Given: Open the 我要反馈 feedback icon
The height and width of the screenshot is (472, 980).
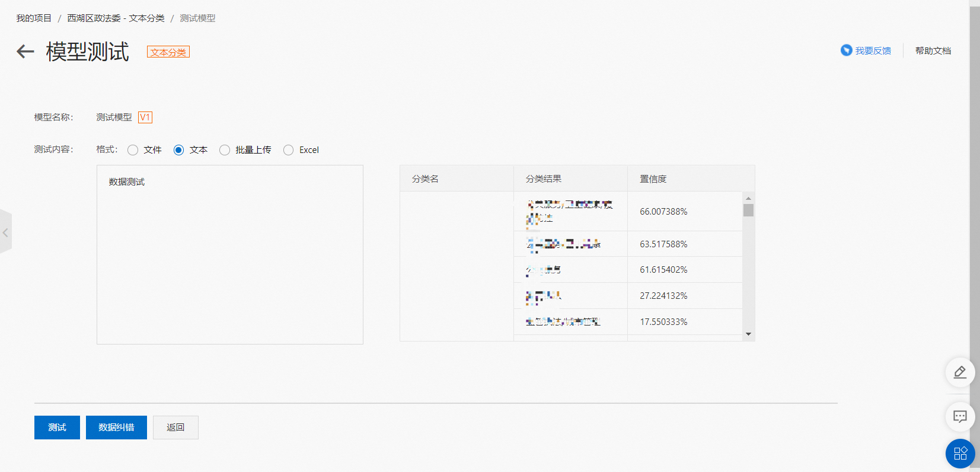Looking at the screenshot, I should click(x=846, y=50).
